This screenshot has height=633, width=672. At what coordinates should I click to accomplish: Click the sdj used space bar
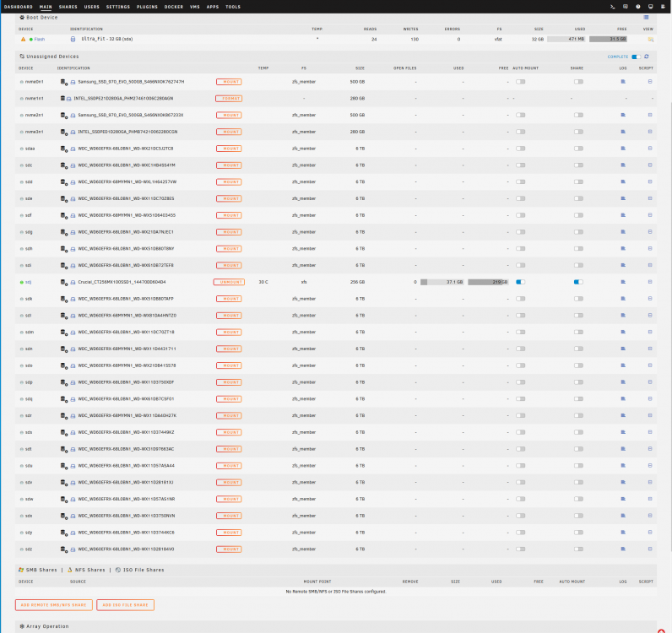442,282
